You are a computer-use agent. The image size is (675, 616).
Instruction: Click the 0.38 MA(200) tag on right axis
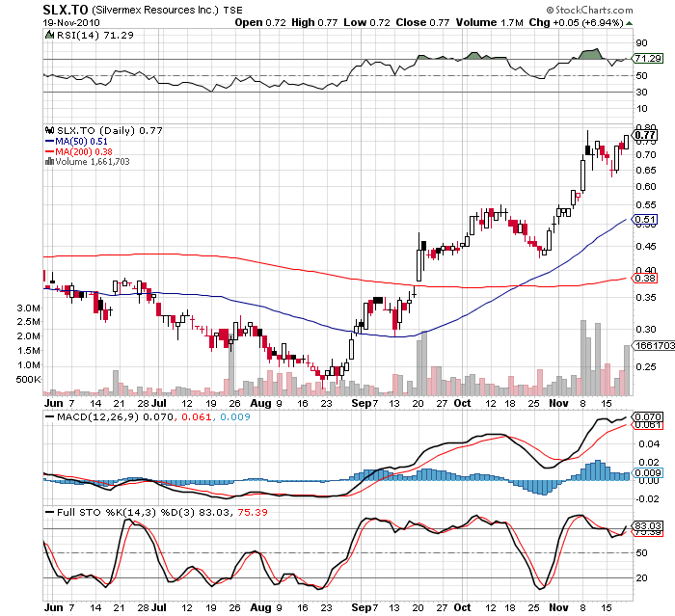(x=644, y=279)
